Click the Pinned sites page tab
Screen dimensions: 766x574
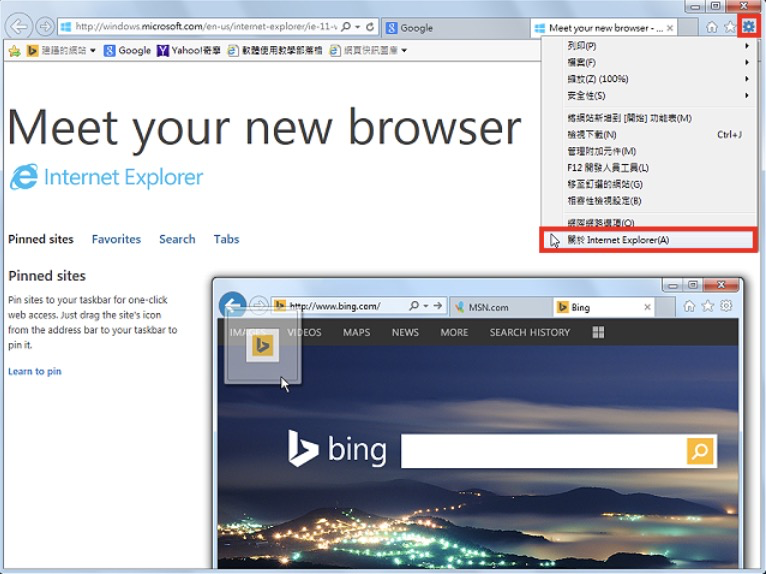[41, 239]
